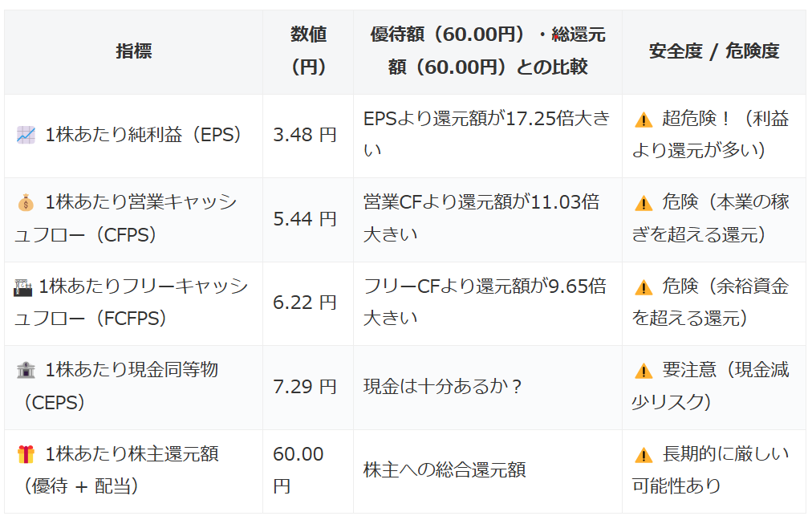812x520 pixels.
Task: Click the gift icon for 株主還元額 row
Action: tap(26, 454)
